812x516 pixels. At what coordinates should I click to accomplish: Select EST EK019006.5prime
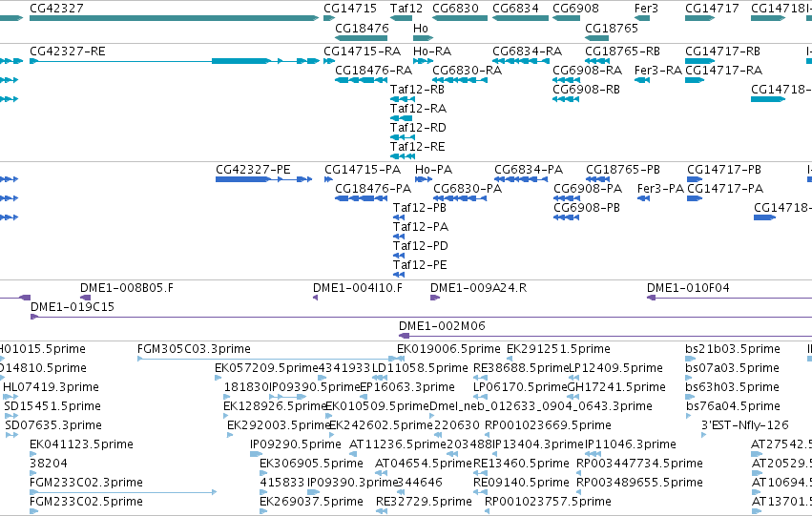pyautogui.click(x=448, y=349)
